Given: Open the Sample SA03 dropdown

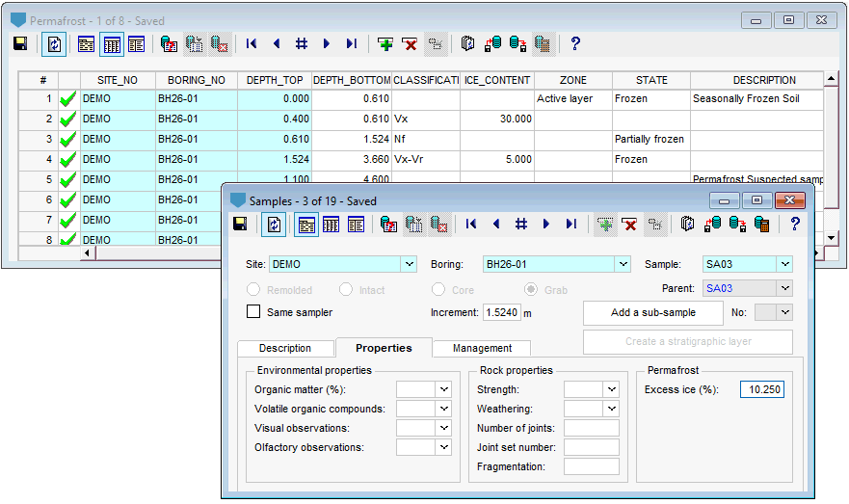Looking at the screenshot, I should [784, 264].
